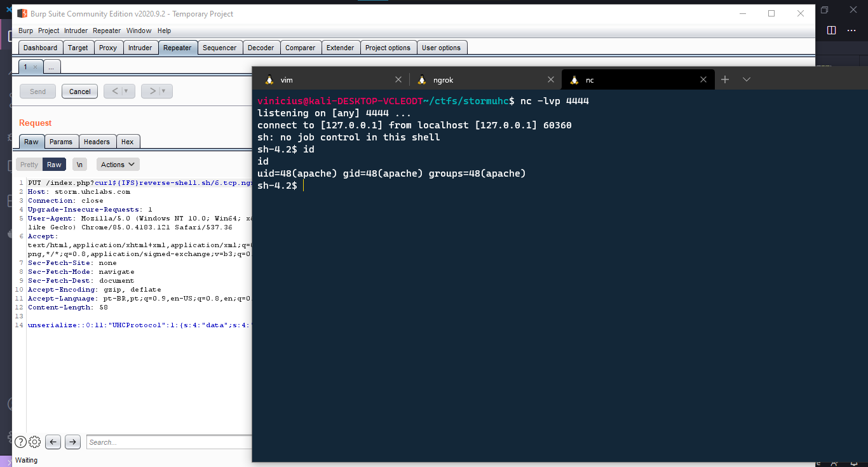Open history forward dropdown arrow

click(x=165, y=91)
